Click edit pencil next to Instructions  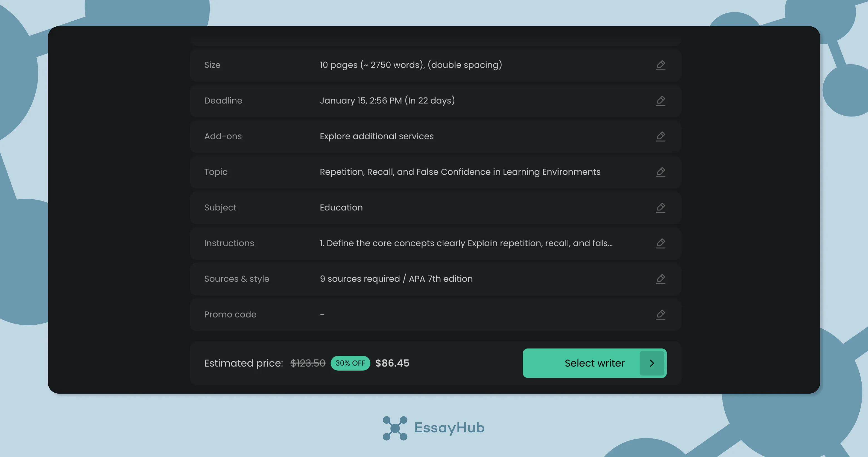pyautogui.click(x=660, y=243)
